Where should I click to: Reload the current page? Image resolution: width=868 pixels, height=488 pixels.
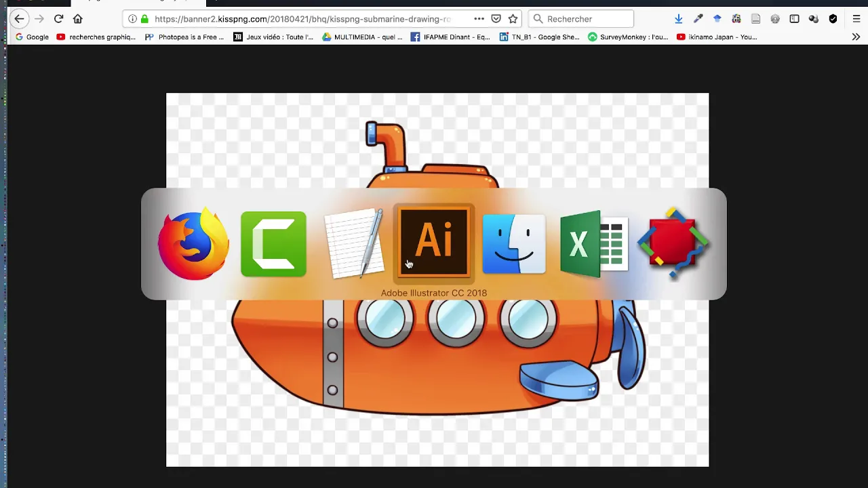tap(58, 19)
